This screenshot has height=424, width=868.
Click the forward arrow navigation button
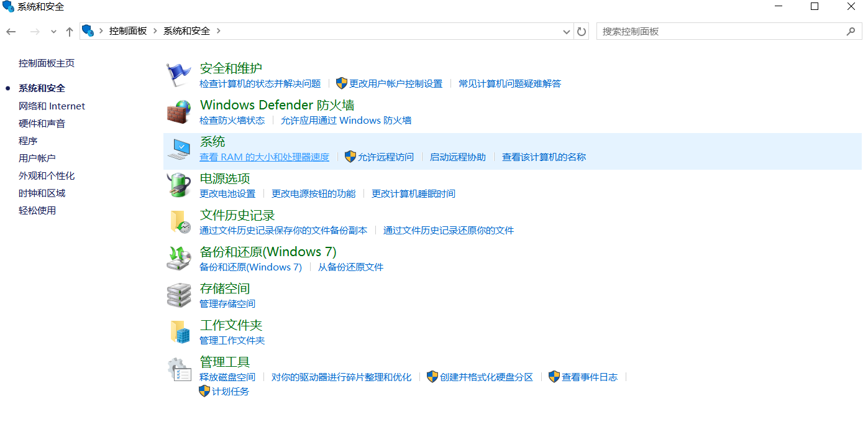coord(35,31)
